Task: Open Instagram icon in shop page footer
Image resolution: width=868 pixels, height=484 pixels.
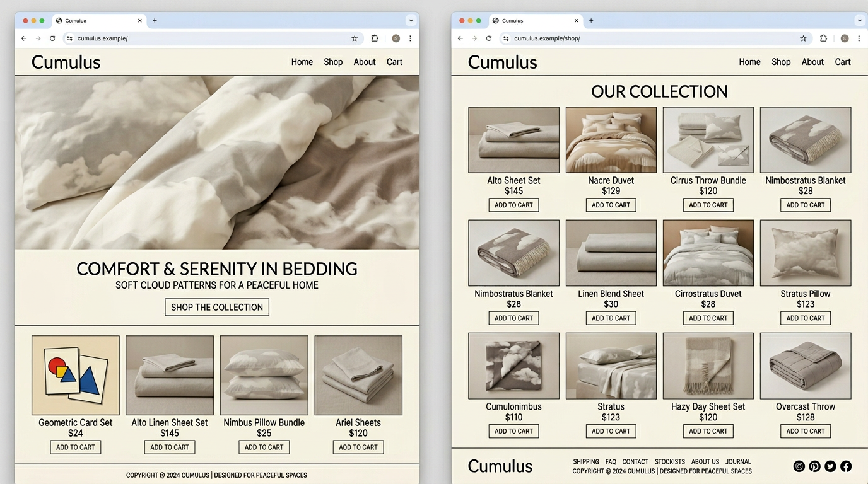Action: coord(799,466)
